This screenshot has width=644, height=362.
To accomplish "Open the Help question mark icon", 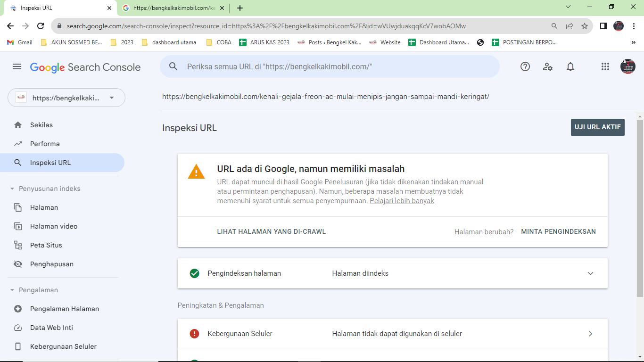I will 525,67.
